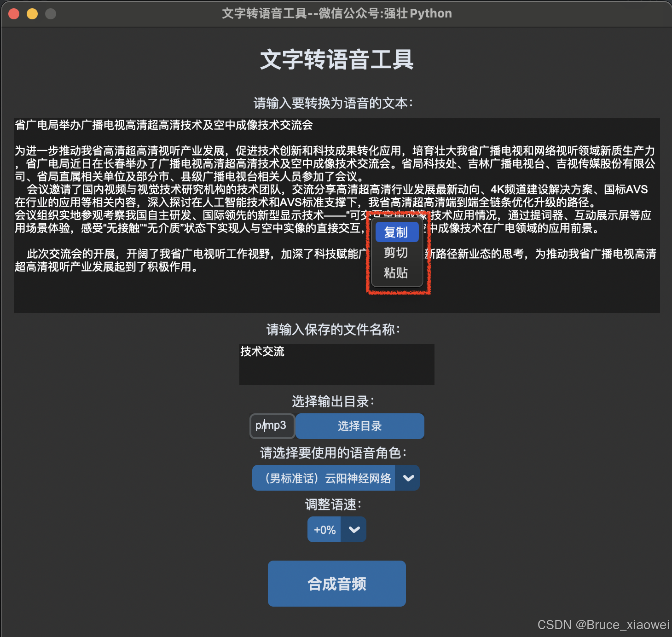Viewport: 672px width, 637px height.
Task: Click the +0% speed value box
Action: click(x=324, y=529)
